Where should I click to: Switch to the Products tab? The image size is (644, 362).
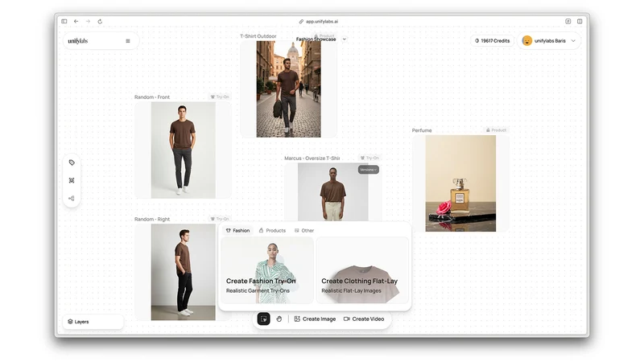pyautogui.click(x=272, y=231)
